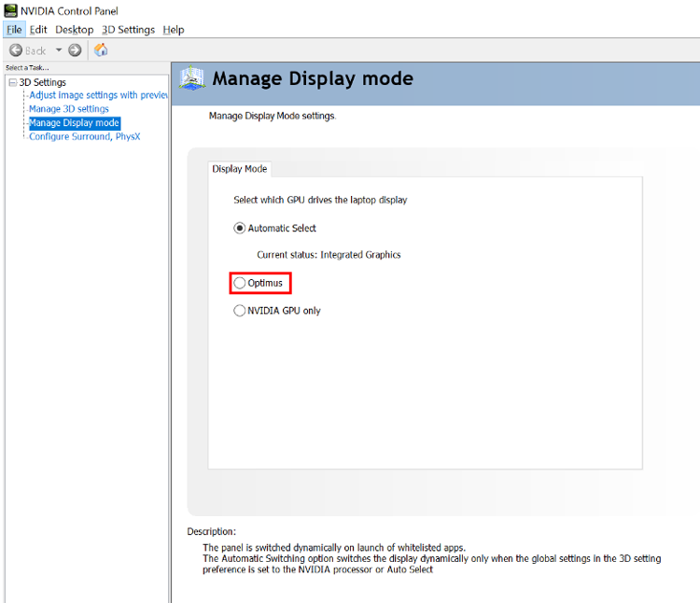The width and height of the screenshot is (700, 603).
Task: Go to Manage 3D settings page
Action: [68, 109]
